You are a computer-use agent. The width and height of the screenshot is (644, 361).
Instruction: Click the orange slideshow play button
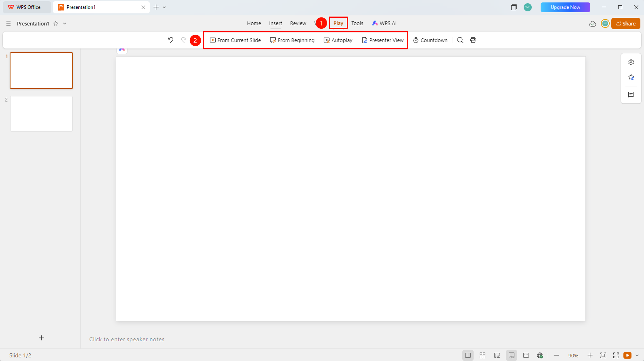coord(627,355)
